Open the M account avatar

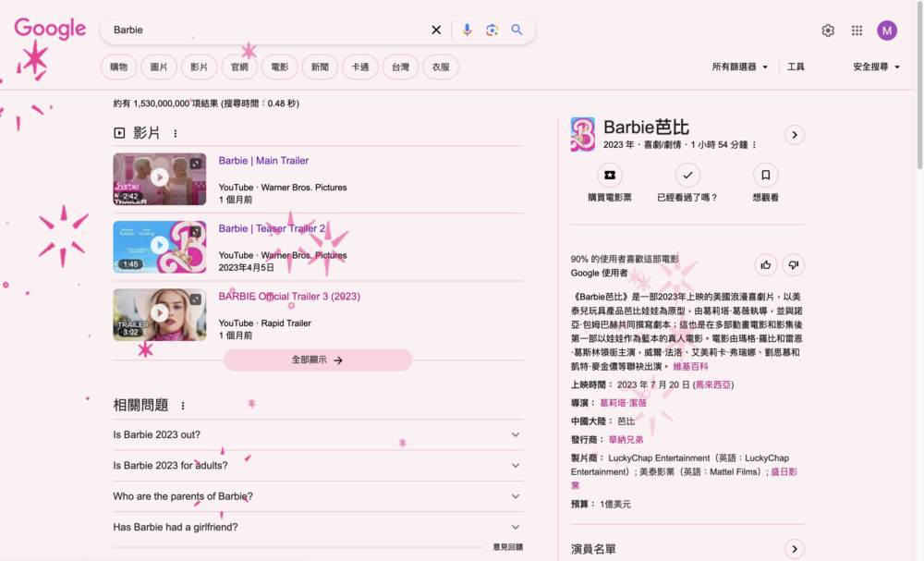point(887,30)
